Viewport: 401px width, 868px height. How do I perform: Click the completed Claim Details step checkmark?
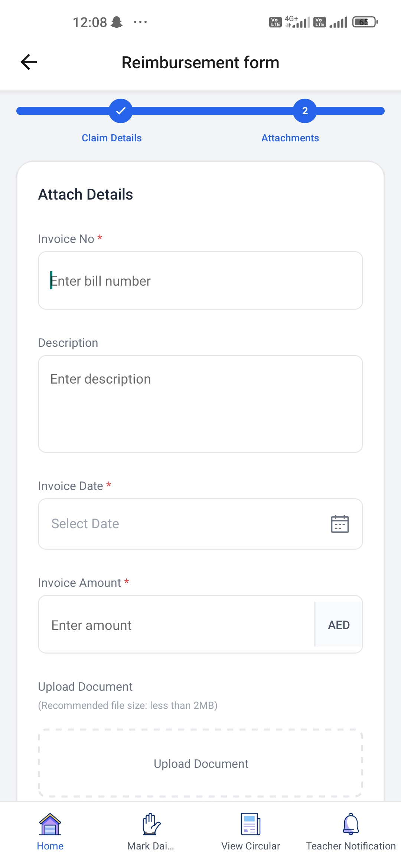point(121,111)
